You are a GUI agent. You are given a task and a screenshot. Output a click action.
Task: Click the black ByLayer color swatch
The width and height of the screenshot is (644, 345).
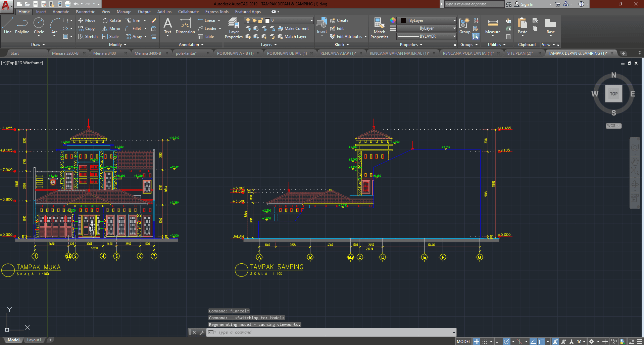[x=403, y=20]
